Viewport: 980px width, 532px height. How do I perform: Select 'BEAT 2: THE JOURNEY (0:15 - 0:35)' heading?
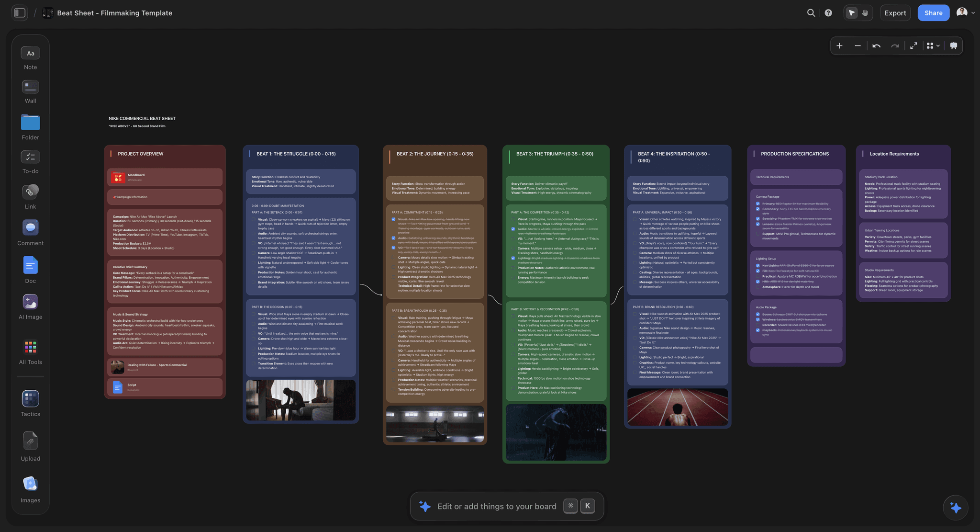435,154
